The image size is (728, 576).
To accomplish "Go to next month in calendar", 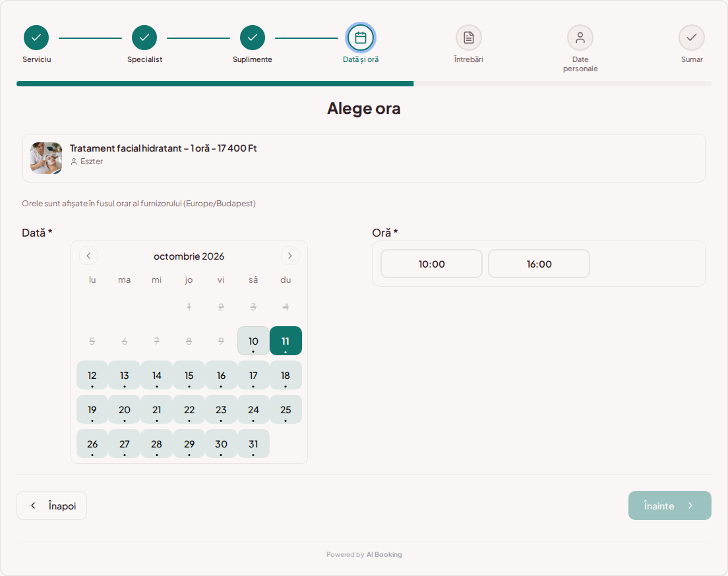I will 290,256.
